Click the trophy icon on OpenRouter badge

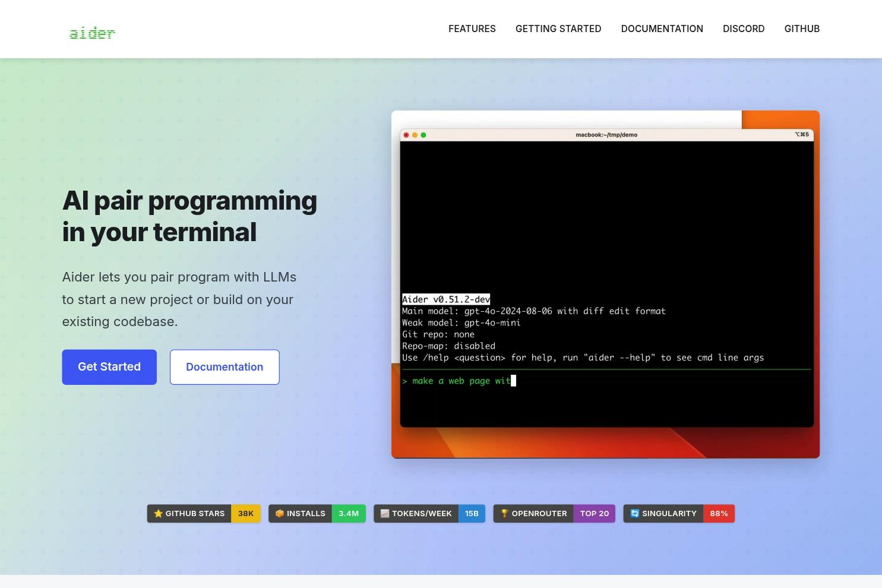pyautogui.click(x=505, y=514)
